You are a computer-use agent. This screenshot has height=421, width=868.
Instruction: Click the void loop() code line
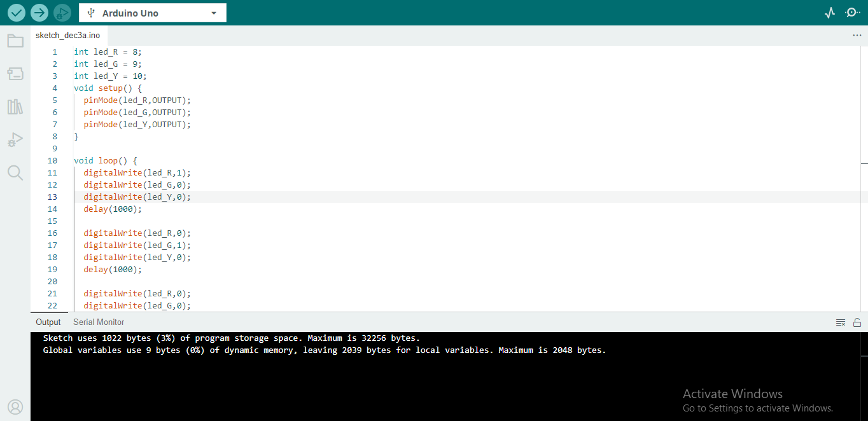tap(105, 161)
